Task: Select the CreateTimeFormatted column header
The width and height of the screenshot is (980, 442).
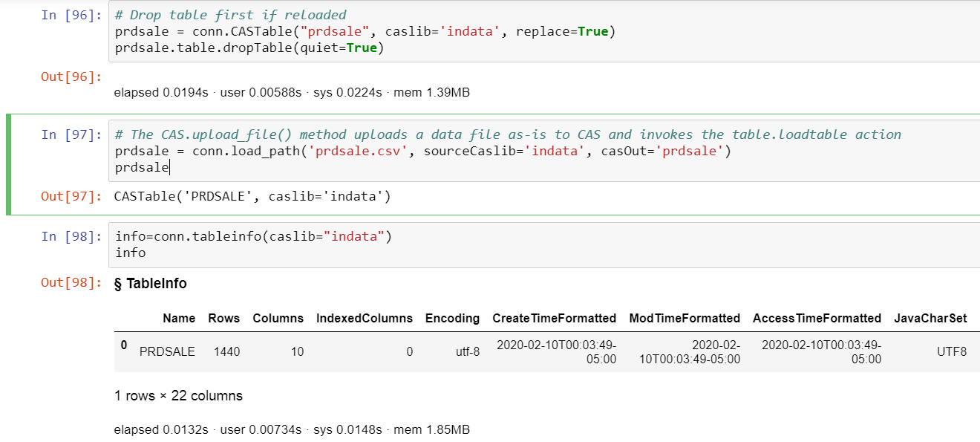Action: coord(554,318)
